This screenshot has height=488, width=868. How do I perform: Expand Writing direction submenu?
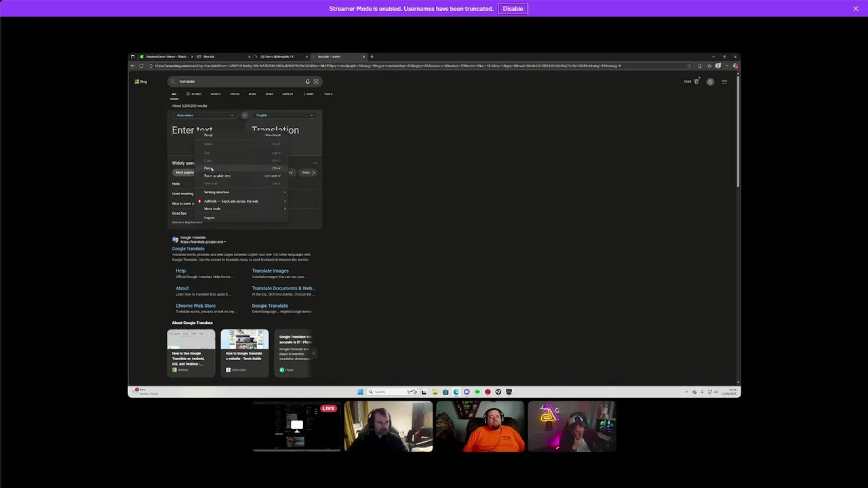pos(243,192)
